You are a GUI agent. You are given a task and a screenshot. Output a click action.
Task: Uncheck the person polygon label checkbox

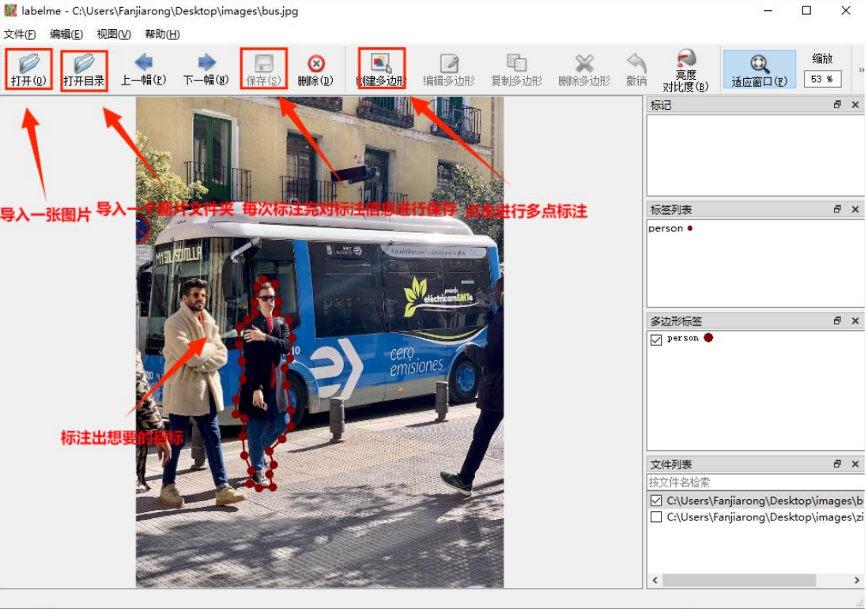[x=656, y=339]
